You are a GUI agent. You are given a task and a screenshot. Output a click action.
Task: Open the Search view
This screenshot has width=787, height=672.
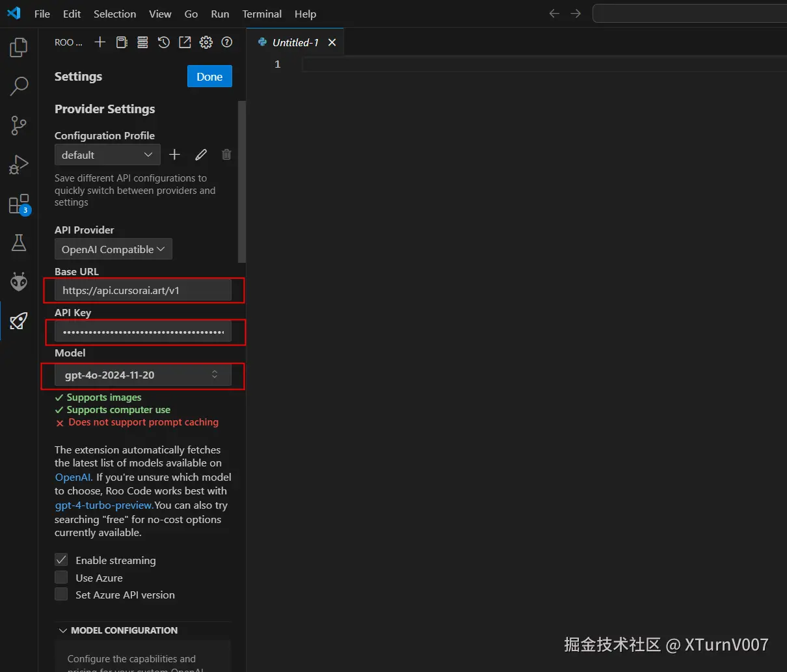click(x=18, y=86)
